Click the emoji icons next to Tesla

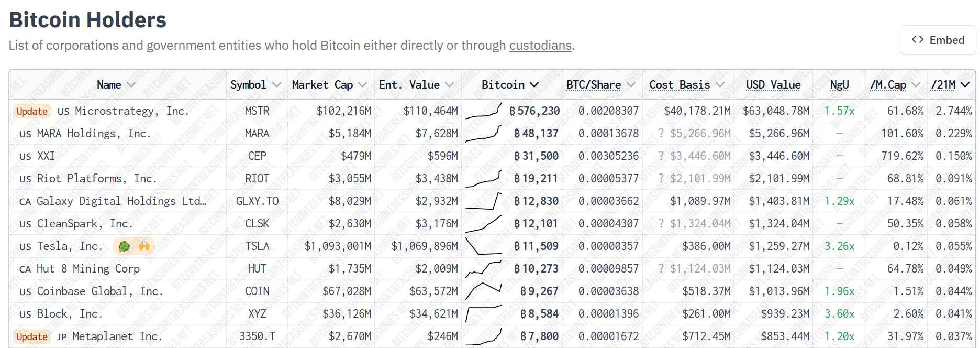[134, 246]
